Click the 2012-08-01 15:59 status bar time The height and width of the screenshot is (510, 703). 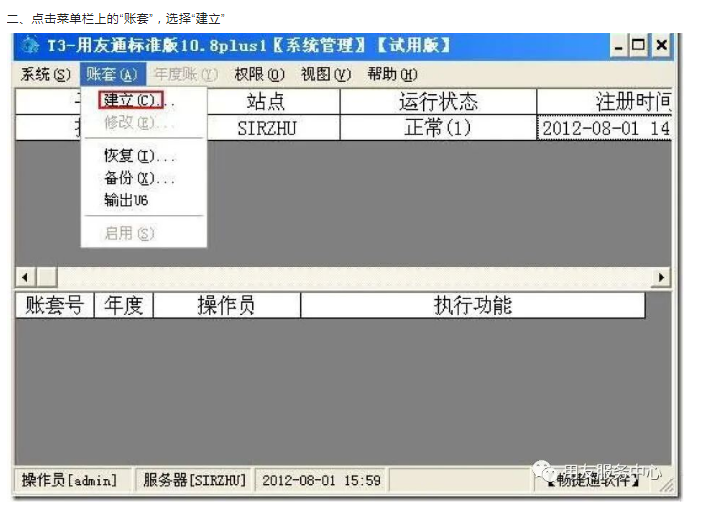point(321,480)
